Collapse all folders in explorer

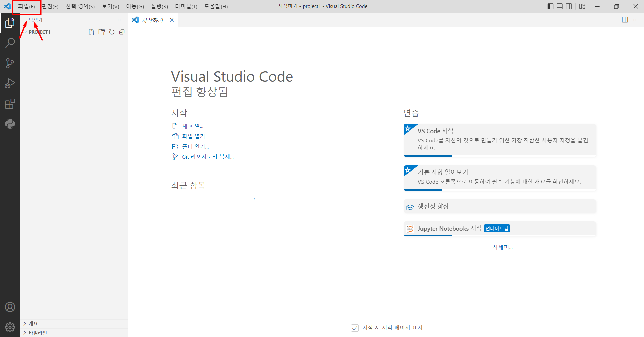pyautogui.click(x=122, y=32)
